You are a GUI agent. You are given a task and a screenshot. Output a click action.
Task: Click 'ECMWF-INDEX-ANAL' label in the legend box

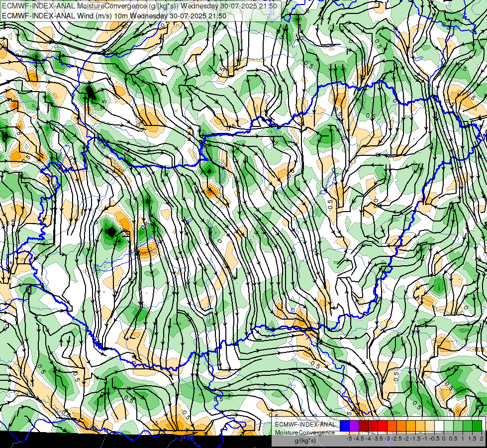(305, 425)
